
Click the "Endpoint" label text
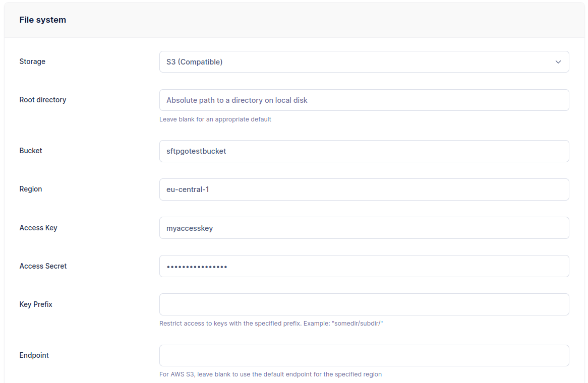pyautogui.click(x=34, y=355)
